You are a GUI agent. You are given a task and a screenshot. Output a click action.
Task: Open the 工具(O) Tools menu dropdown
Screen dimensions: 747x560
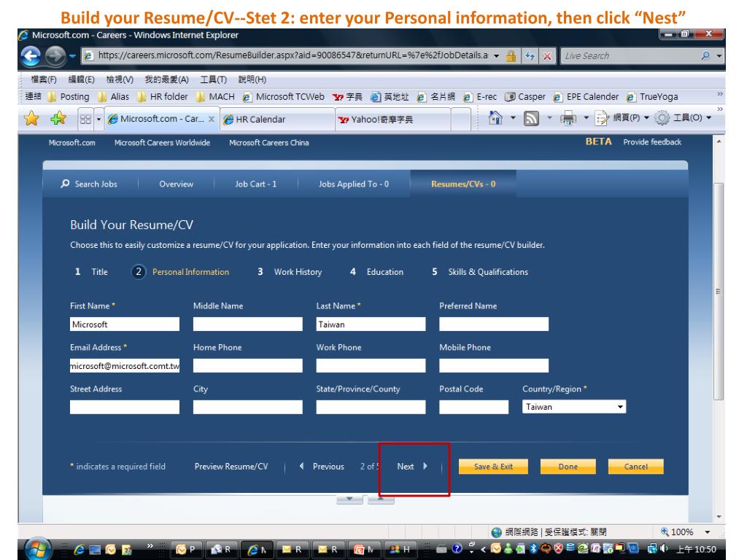[683, 117]
